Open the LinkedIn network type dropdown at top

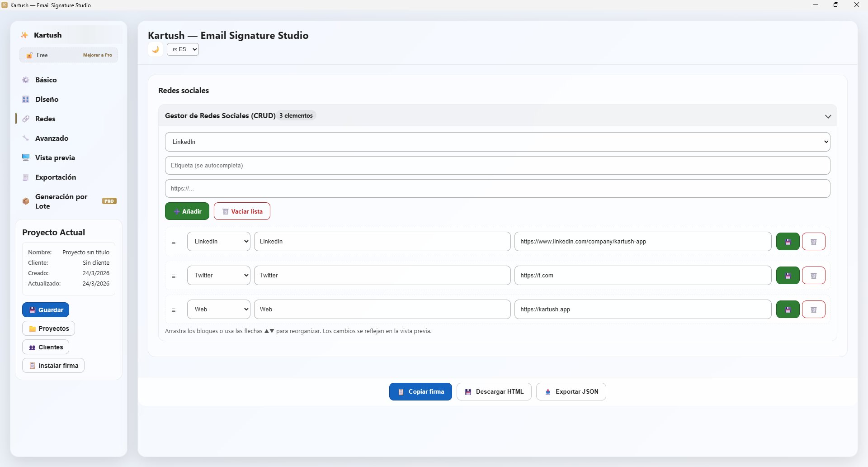tap(497, 142)
